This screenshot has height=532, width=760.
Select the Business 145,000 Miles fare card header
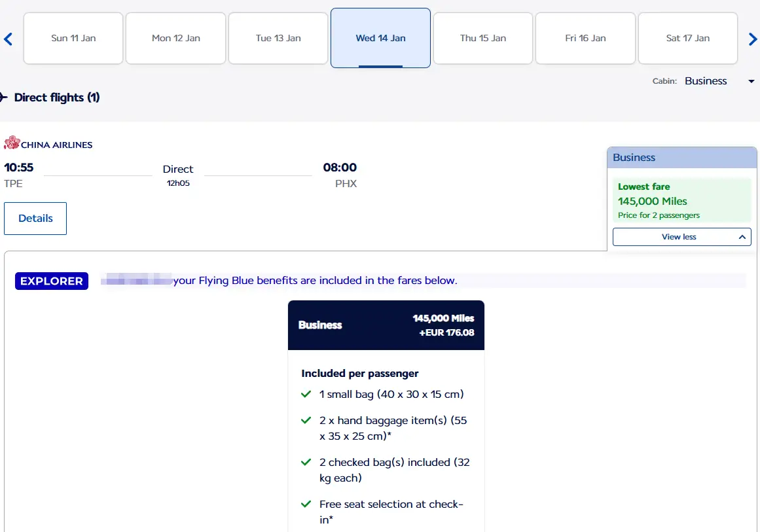click(386, 325)
